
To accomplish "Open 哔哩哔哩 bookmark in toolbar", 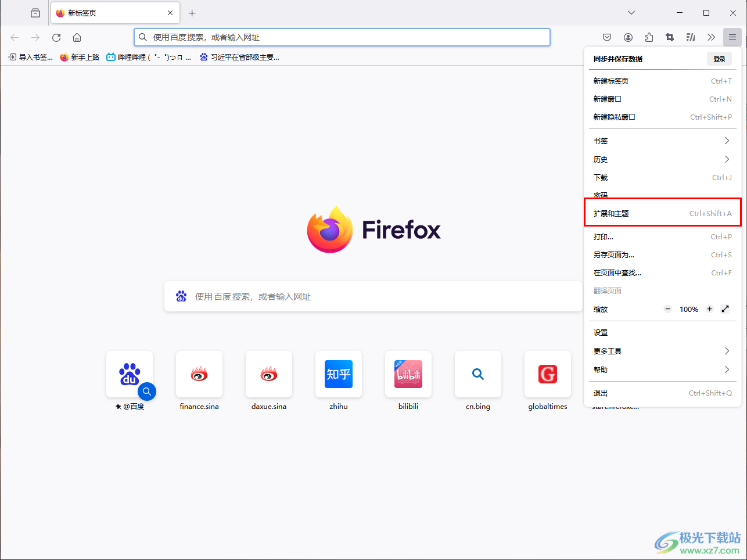I will coord(149,57).
